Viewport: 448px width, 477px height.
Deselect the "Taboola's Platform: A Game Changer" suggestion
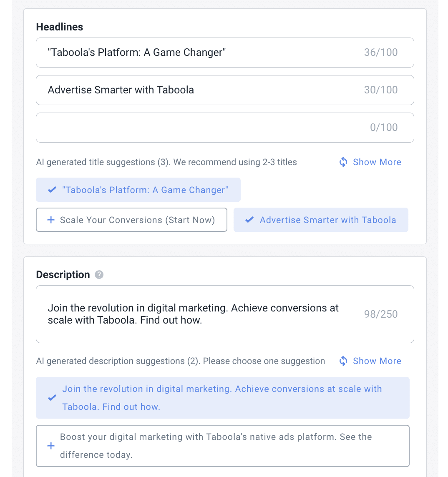click(138, 190)
